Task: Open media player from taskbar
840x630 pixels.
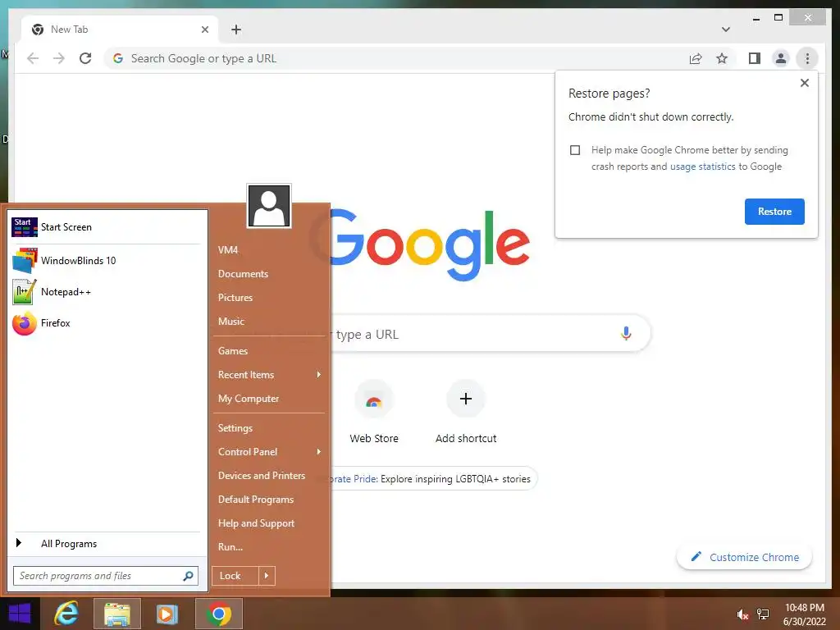Action: [x=167, y=614]
